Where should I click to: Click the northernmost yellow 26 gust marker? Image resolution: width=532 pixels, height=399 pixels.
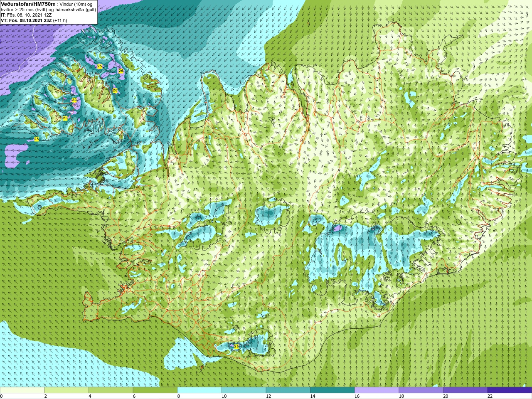[x=121, y=71]
